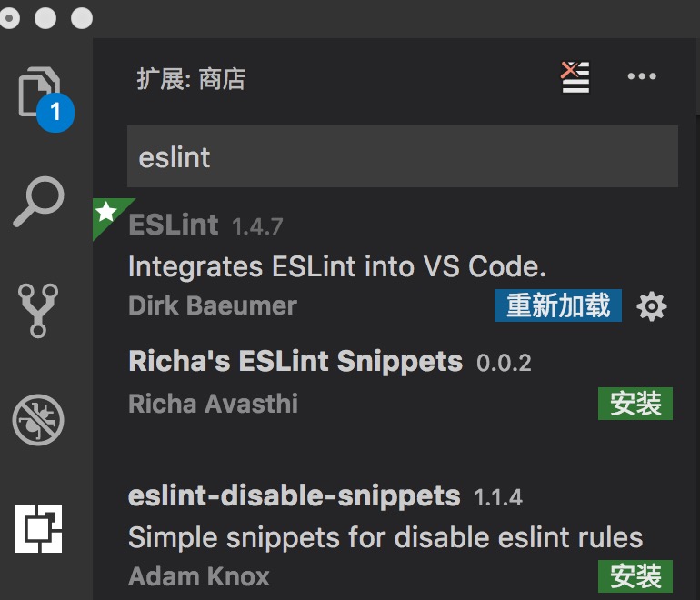
Task: Open the Source Control branch icon
Action: (x=38, y=310)
